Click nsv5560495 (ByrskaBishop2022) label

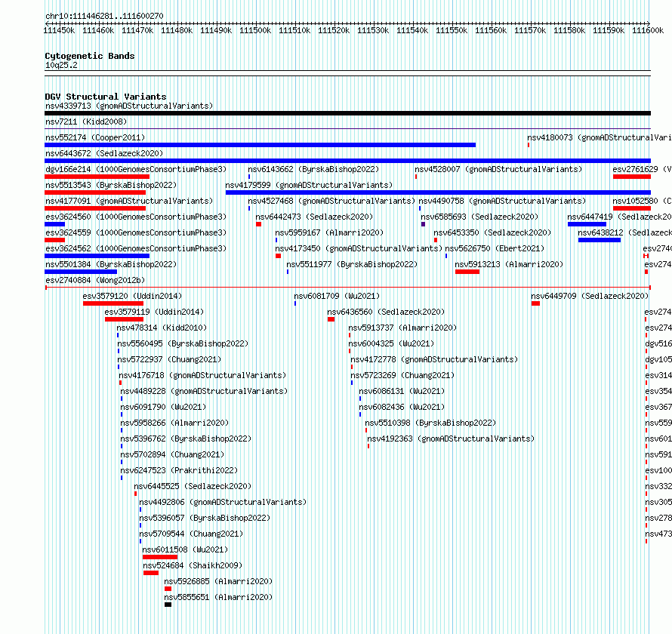tap(183, 343)
